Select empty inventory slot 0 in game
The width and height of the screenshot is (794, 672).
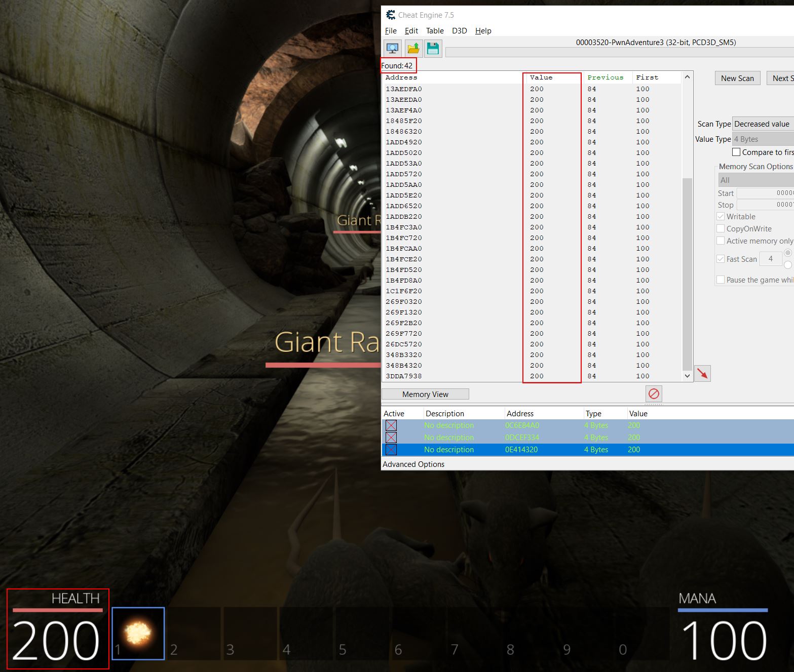(642, 633)
